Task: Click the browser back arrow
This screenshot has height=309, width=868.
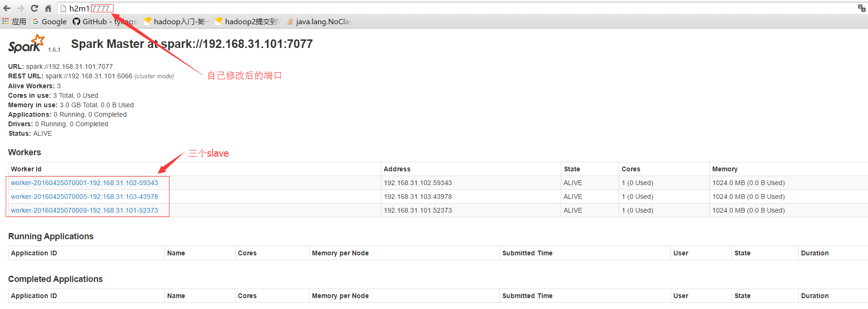Action: pyautogui.click(x=7, y=8)
